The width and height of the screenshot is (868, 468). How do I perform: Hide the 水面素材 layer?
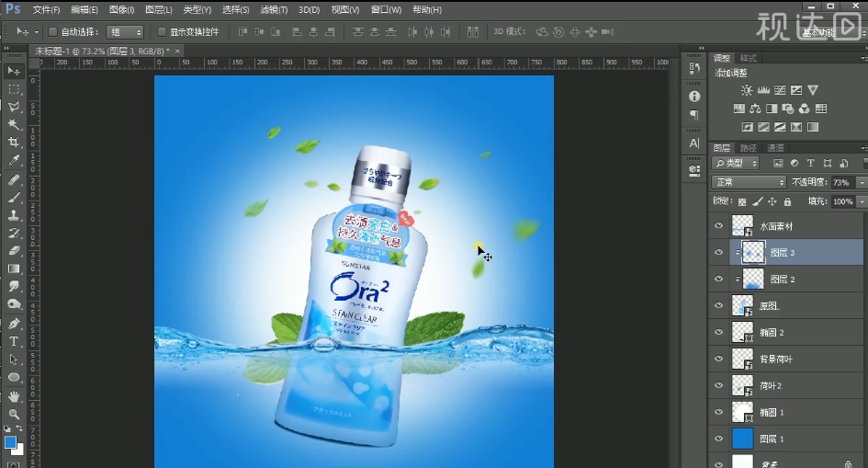click(718, 226)
